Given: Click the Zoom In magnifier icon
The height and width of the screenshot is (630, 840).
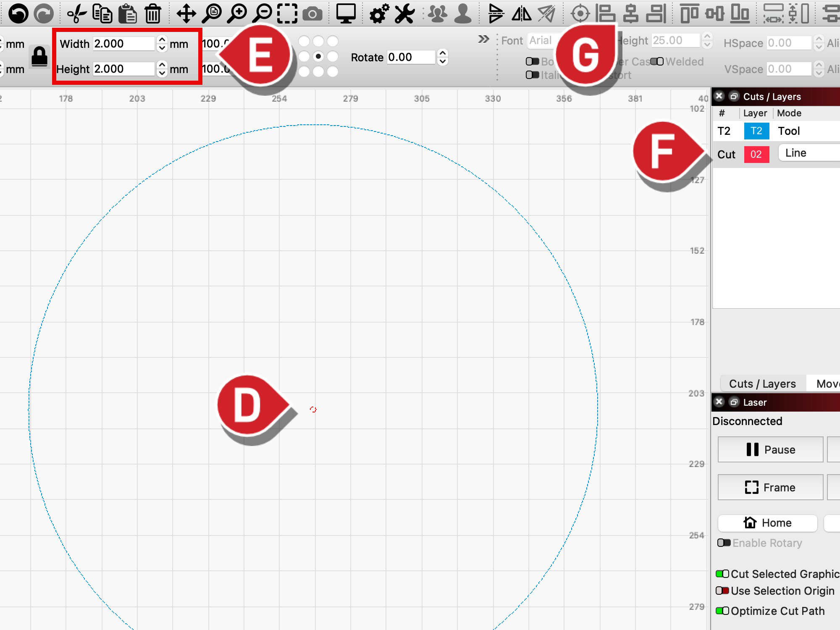Looking at the screenshot, I should [237, 14].
